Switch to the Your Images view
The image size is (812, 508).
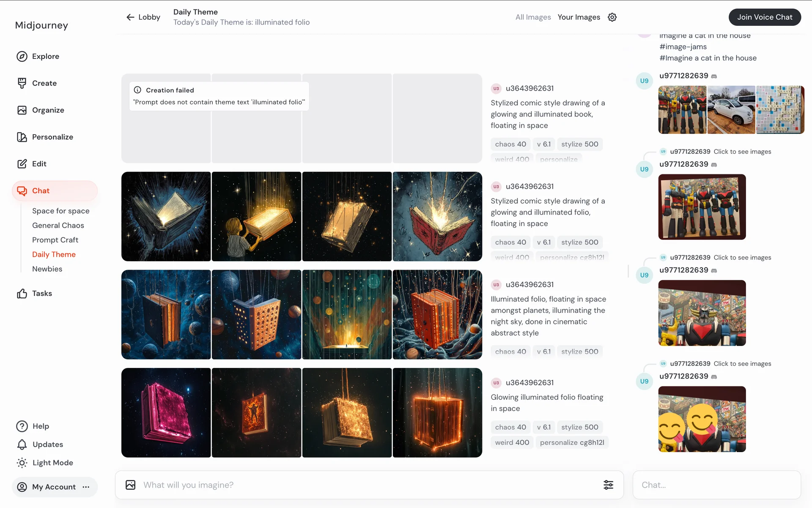click(579, 17)
